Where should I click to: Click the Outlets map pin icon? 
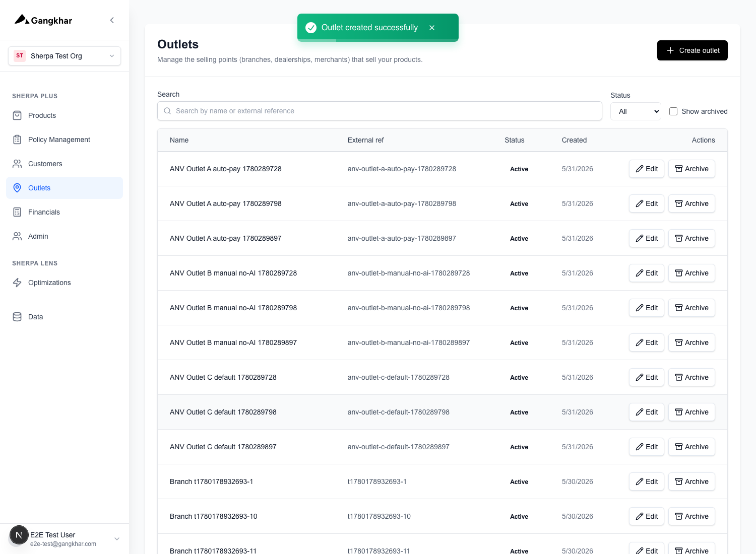[x=17, y=188]
